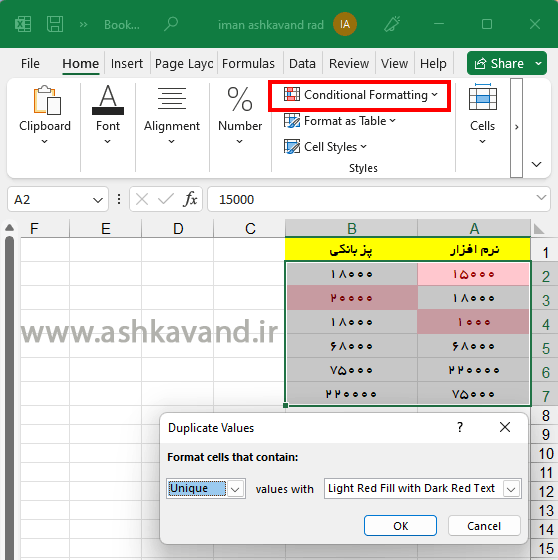
Task: Click OK in Duplicate Values dialog
Action: (x=400, y=526)
